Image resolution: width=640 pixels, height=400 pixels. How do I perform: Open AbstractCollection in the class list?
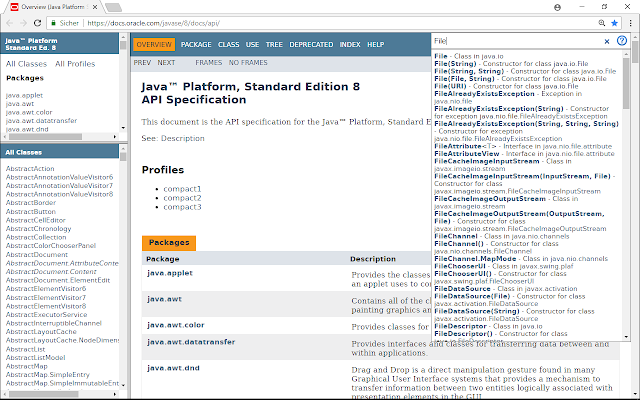pos(36,237)
